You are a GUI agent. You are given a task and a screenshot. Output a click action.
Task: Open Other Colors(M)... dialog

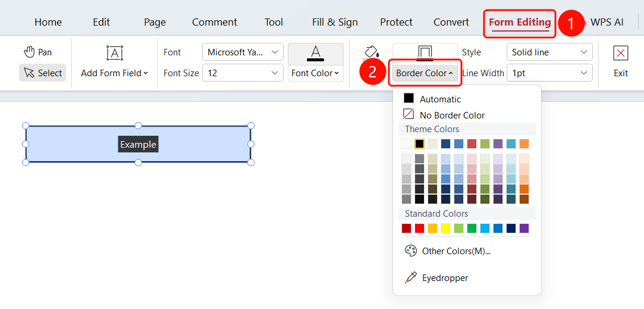[x=456, y=251]
